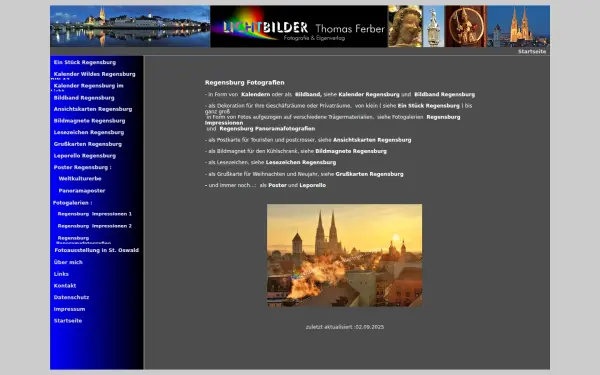Go to 'Ansichtskarten Regensburg' in sidebar
Image resolution: width=600 pixels, height=375 pixels.
pos(93,109)
